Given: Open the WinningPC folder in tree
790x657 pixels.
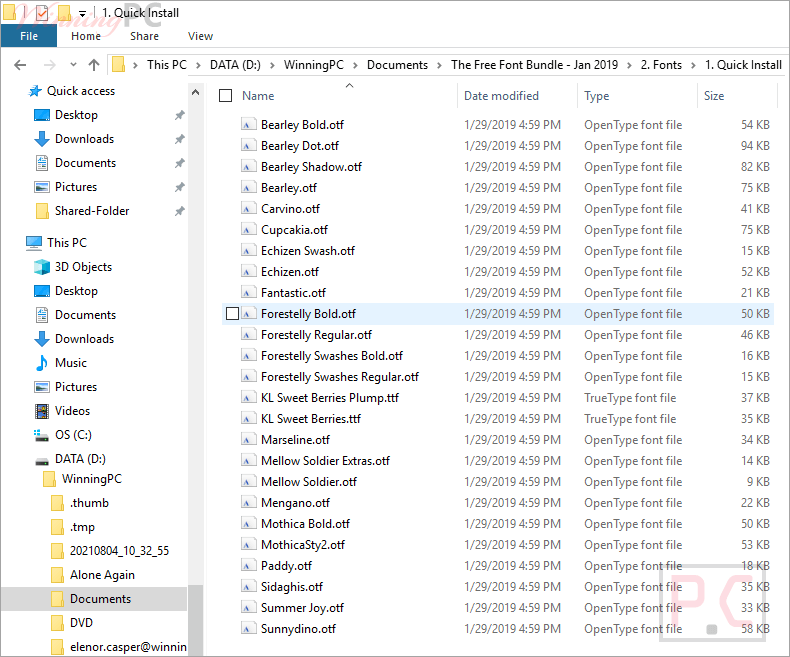Looking at the screenshot, I should click(91, 479).
